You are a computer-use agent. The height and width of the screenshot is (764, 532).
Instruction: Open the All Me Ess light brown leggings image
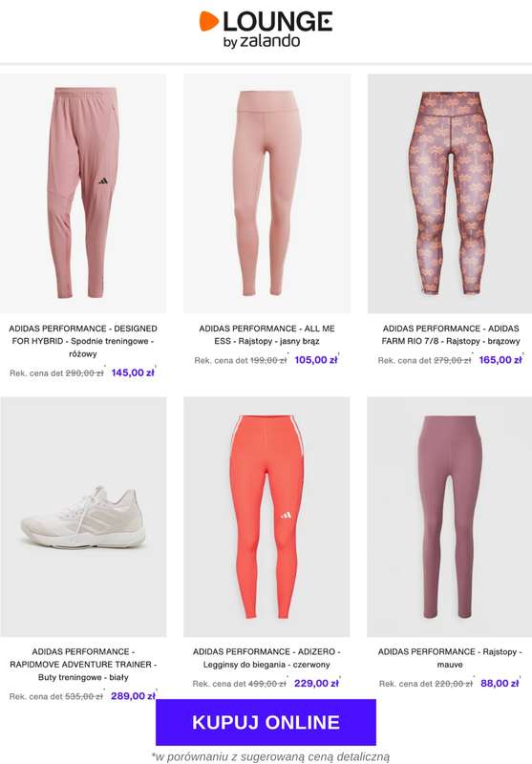click(266, 194)
